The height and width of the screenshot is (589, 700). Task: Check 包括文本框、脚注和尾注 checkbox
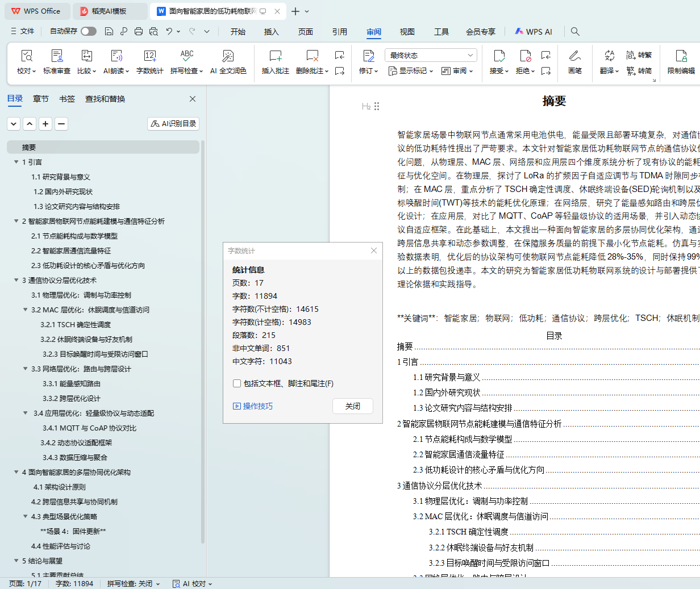[237, 383]
